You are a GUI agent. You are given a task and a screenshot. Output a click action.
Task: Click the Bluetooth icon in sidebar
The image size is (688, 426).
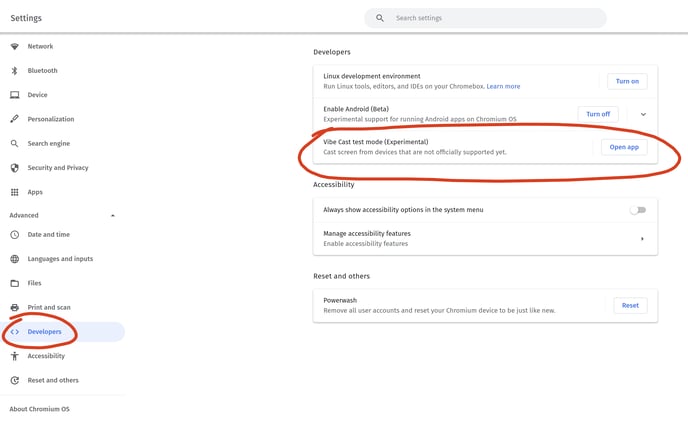(14, 71)
